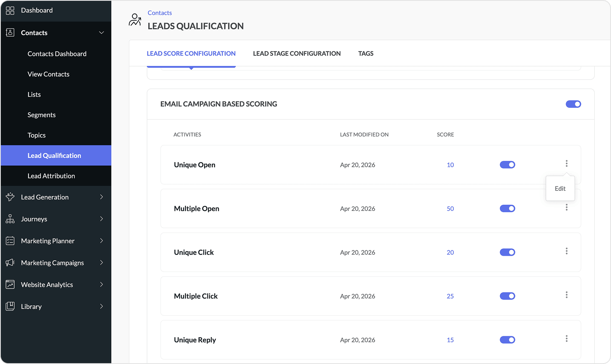Screen dimensions: 611x364
Task: Select Lead Qualification in sidebar
Action: coord(56,156)
